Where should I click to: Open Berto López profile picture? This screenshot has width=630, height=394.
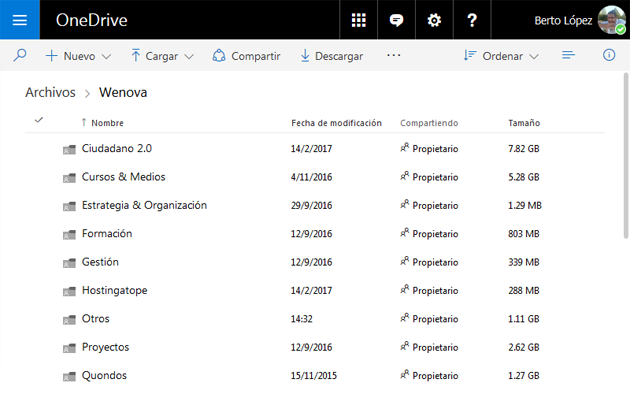(x=612, y=20)
